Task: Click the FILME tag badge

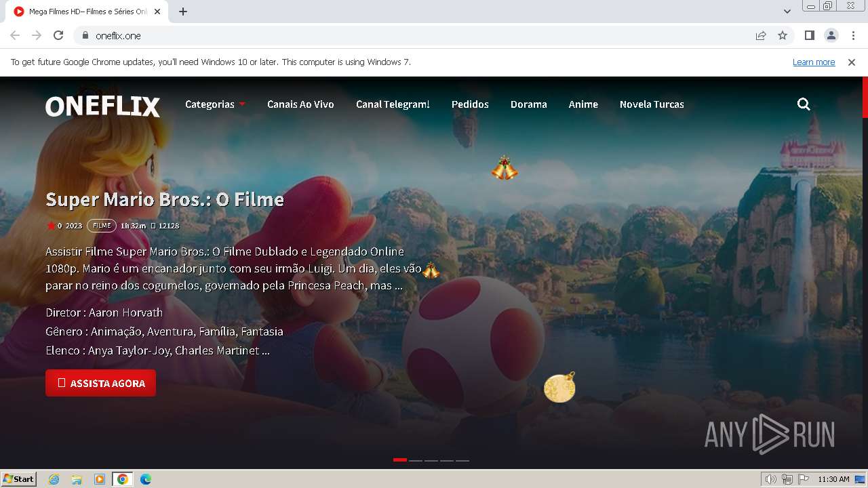Action: [x=102, y=226]
